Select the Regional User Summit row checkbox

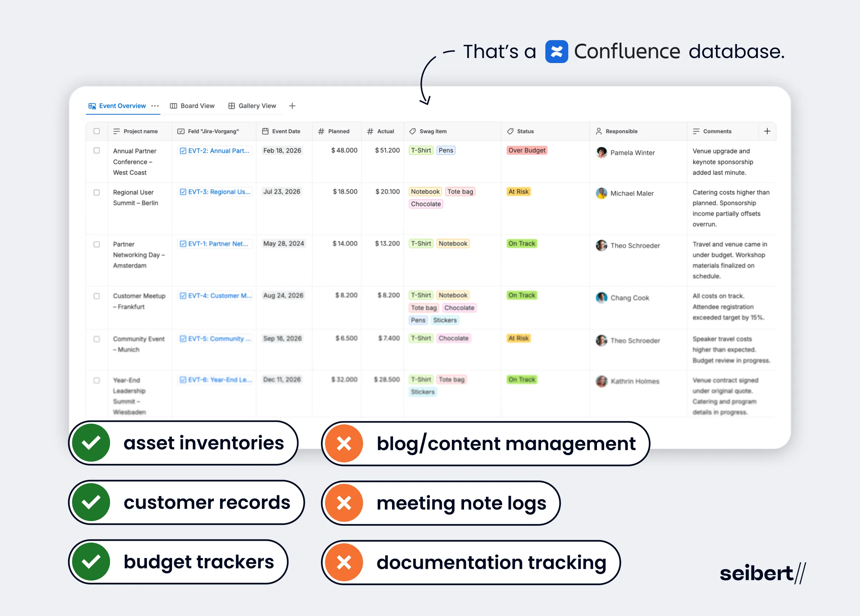click(x=97, y=192)
